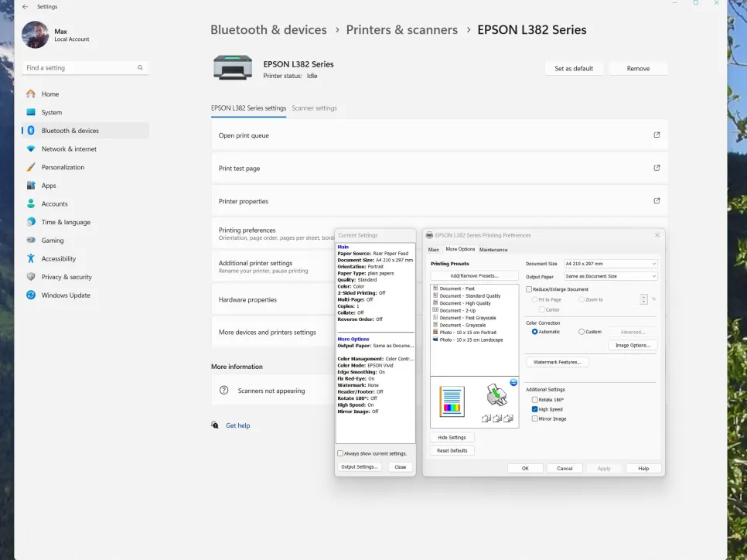The image size is (747, 560).
Task: Switch to the Main tab
Action: pos(434,250)
